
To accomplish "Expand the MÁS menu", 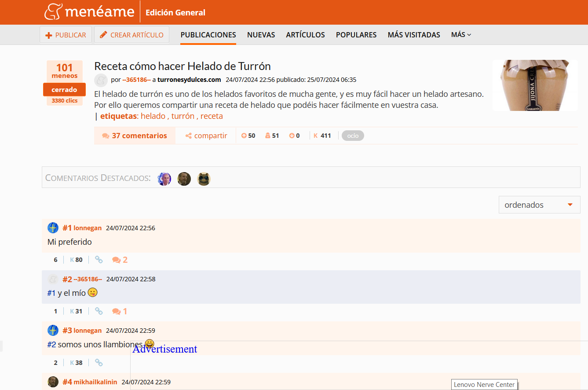I will (461, 35).
